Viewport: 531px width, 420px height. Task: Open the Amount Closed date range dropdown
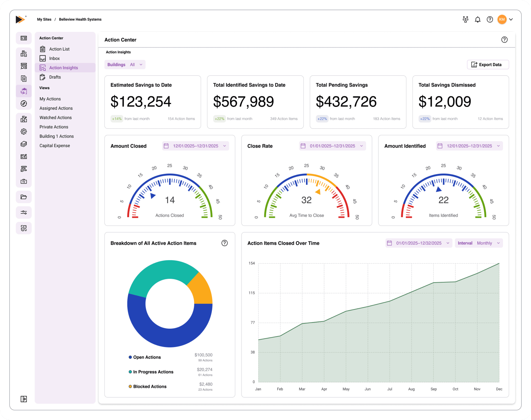[x=195, y=146]
